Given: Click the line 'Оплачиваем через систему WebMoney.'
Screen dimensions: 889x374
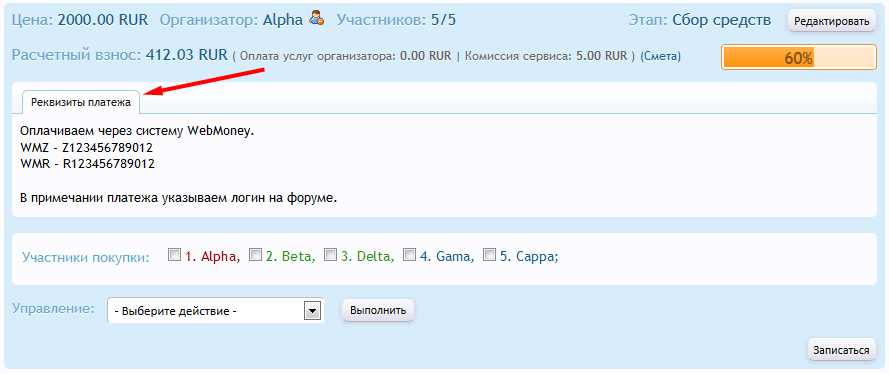Looking at the screenshot, I should (x=137, y=132).
